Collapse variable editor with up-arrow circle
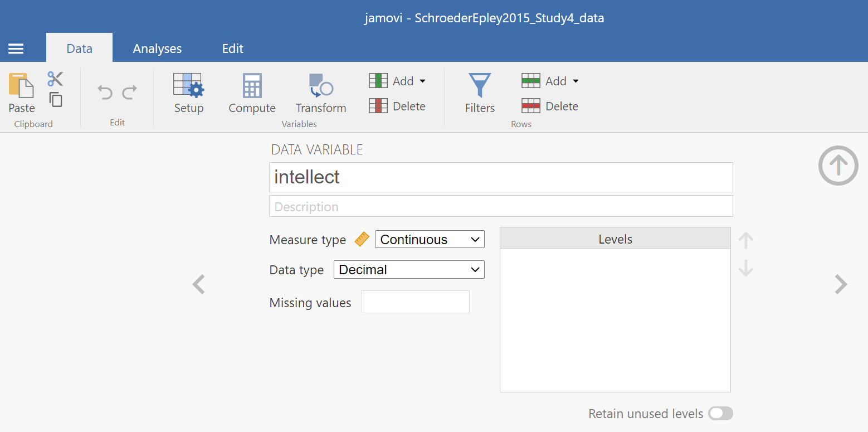This screenshot has width=868, height=432. tap(838, 166)
